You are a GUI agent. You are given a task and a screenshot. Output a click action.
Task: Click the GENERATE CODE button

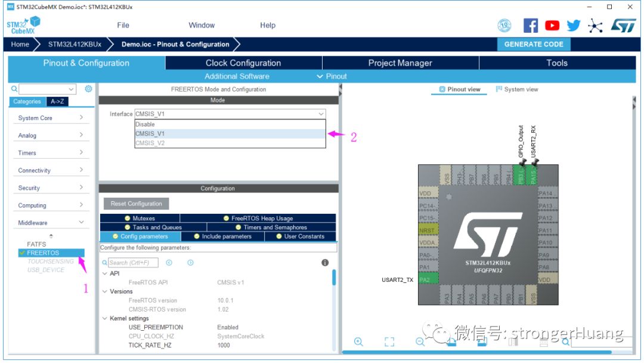pos(533,44)
